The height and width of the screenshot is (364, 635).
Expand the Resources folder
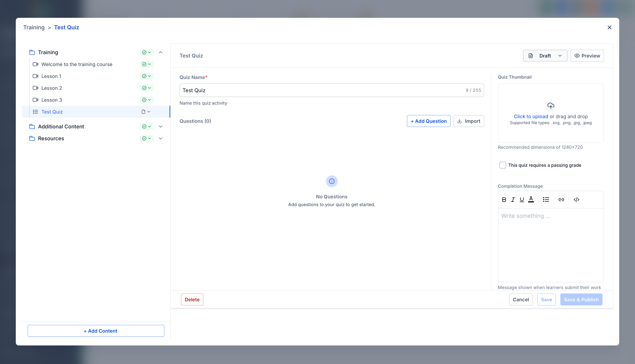[161, 138]
